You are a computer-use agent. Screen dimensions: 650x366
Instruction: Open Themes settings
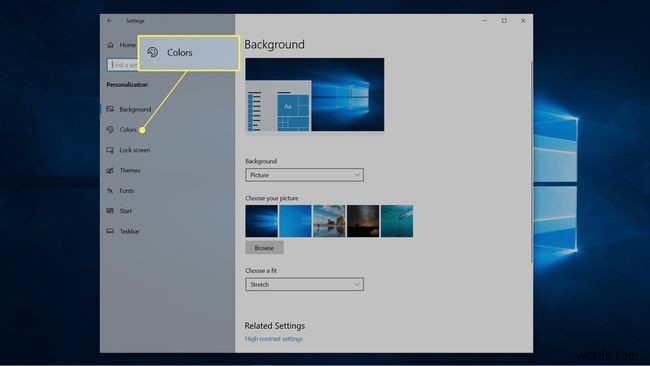130,170
